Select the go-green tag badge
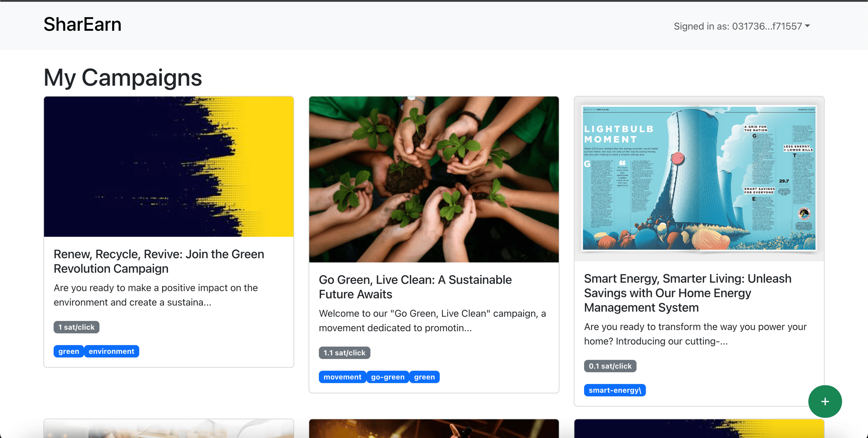868x438 pixels. [387, 377]
